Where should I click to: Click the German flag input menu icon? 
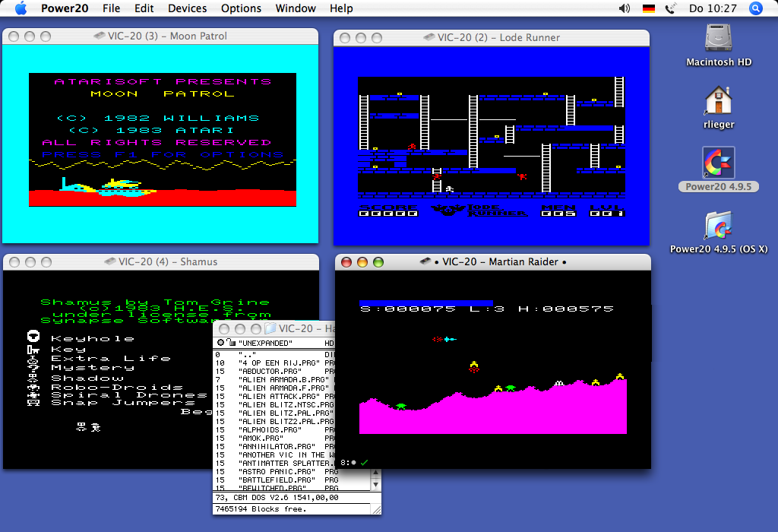click(x=649, y=8)
